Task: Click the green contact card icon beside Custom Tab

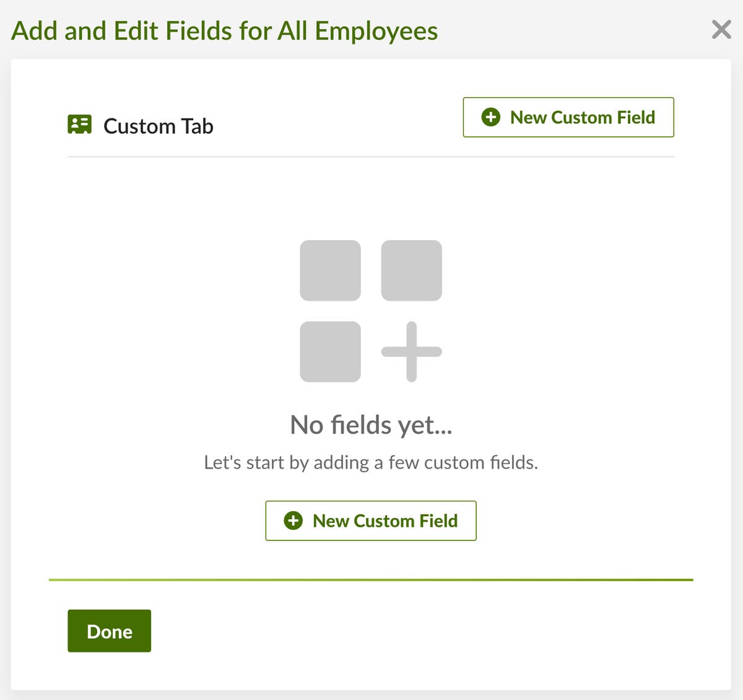Action: pos(80,124)
